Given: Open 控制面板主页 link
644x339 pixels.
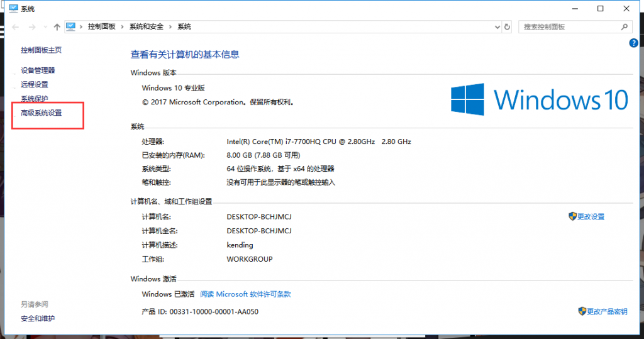Looking at the screenshot, I should [x=41, y=50].
